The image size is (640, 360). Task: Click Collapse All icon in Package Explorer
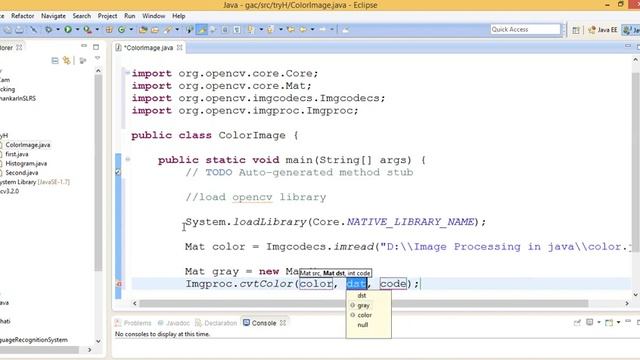(x=55, y=61)
